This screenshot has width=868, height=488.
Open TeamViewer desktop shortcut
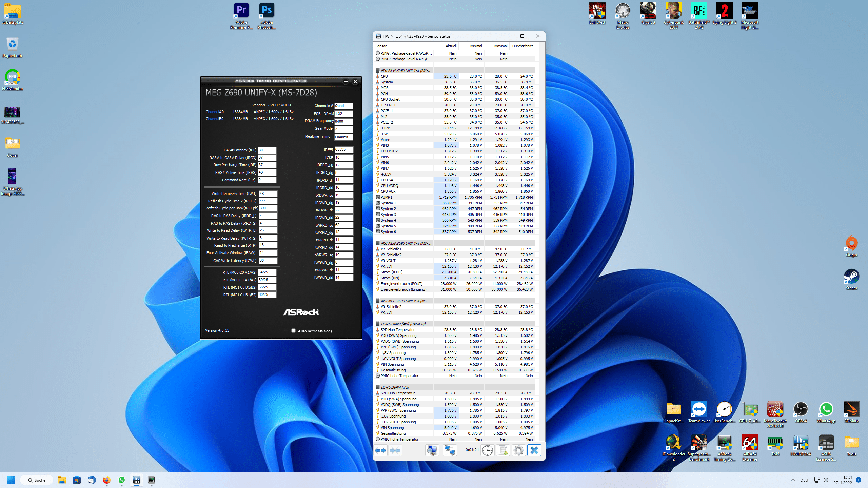pos(699,412)
